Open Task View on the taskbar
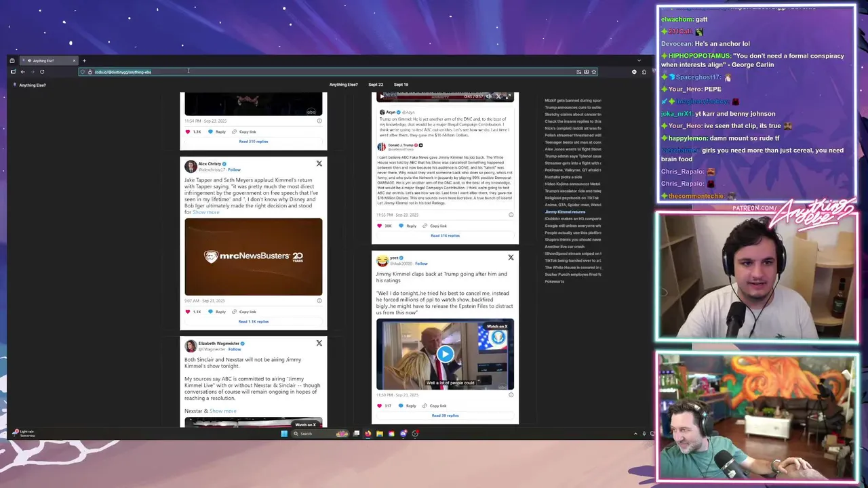868x488 pixels. tap(357, 434)
